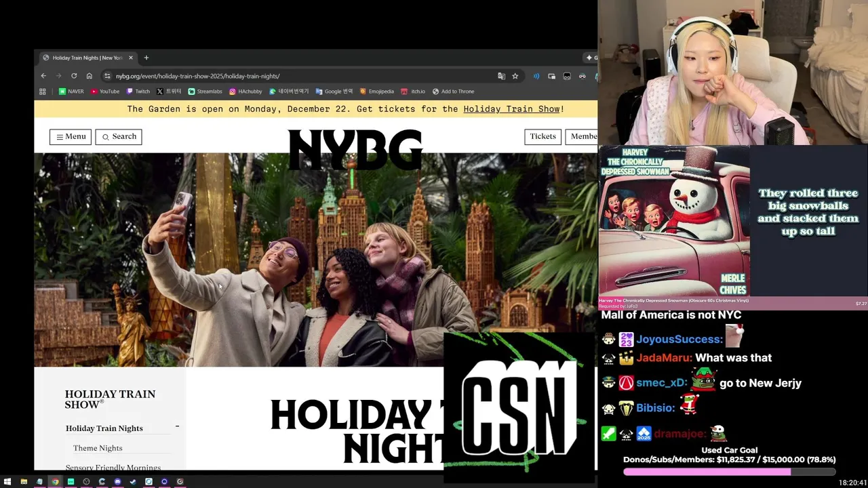Click the HOLIDAY TRAIN SHOW sidebar heading
Screen dimensions: 868x488
[110, 399]
